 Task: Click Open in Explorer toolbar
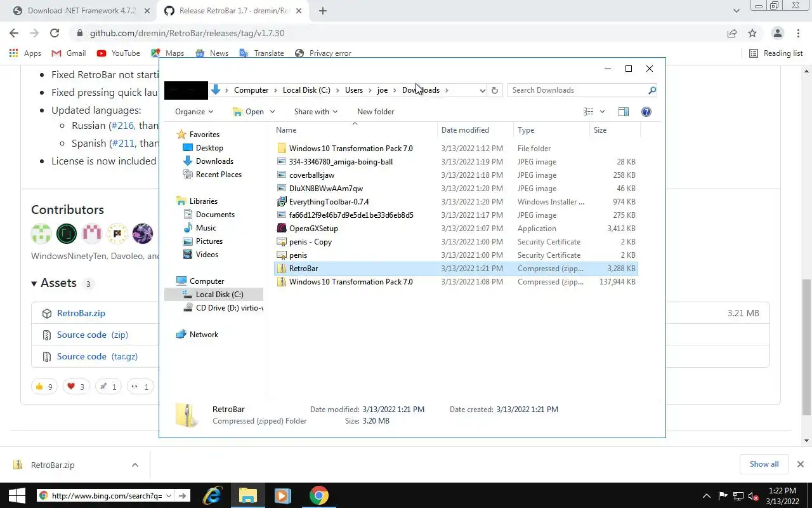click(249, 112)
